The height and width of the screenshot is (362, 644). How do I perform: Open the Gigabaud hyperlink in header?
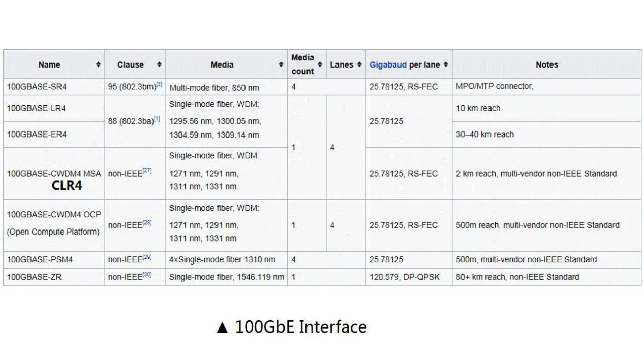point(388,65)
